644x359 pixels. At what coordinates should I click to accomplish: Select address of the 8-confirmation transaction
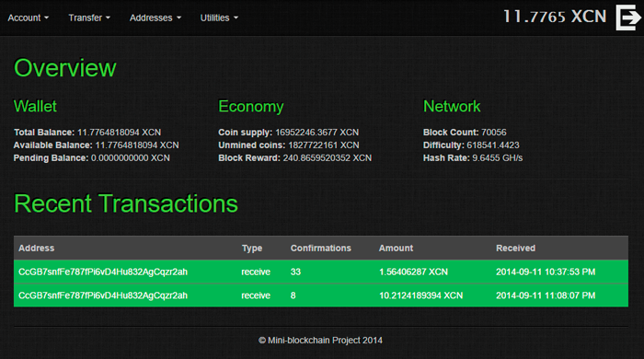coord(103,295)
